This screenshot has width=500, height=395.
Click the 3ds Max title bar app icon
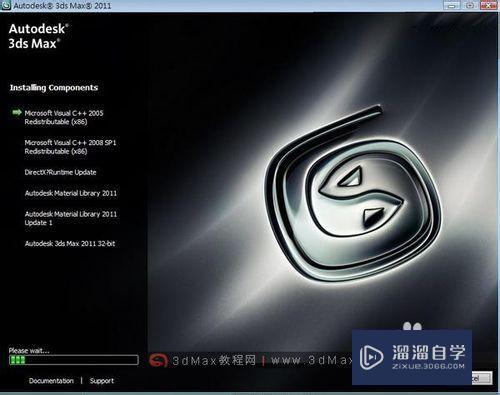pyautogui.click(x=6, y=5)
